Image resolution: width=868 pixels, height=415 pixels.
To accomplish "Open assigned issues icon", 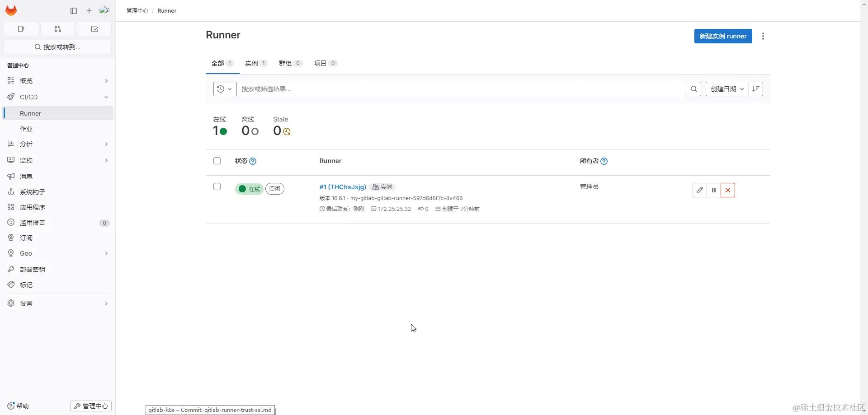I will [x=21, y=29].
